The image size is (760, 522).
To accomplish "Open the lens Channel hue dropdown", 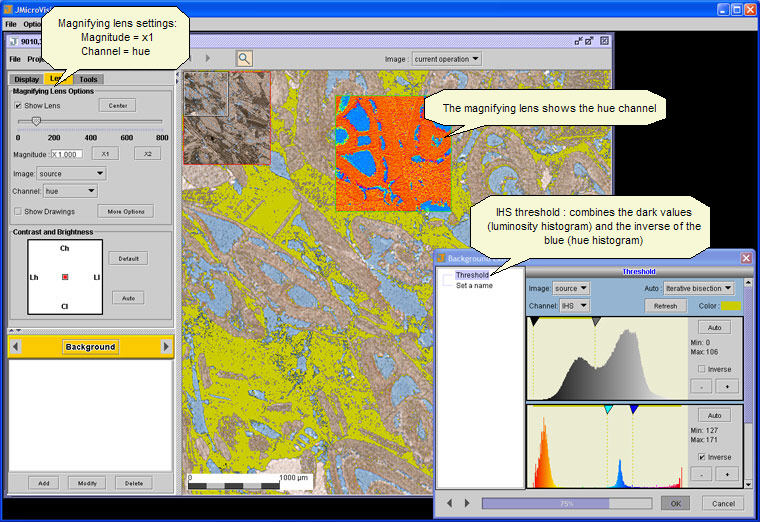I will coord(70,191).
